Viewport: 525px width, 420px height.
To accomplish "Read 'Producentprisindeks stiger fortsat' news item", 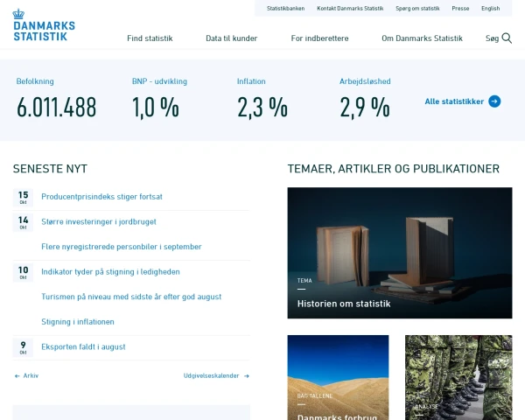I will pyautogui.click(x=101, y=197).
